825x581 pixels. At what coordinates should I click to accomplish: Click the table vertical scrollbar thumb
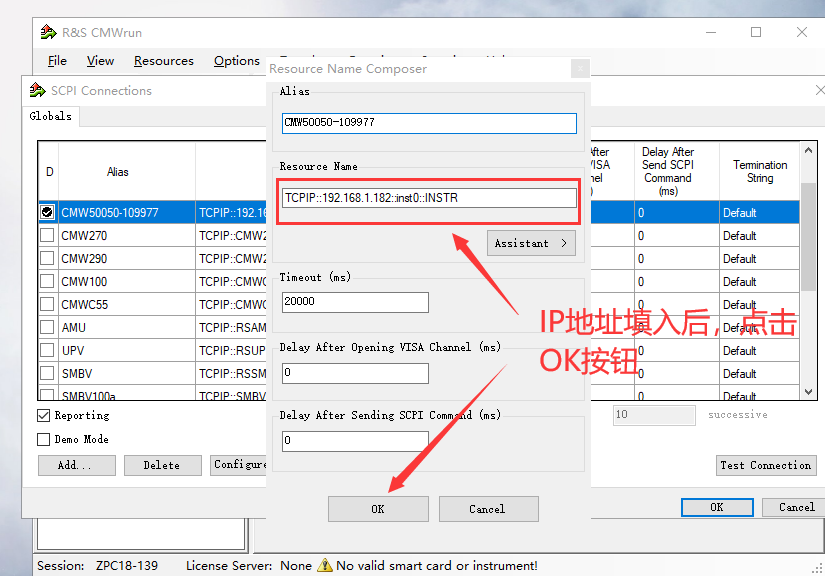(808, 236)
